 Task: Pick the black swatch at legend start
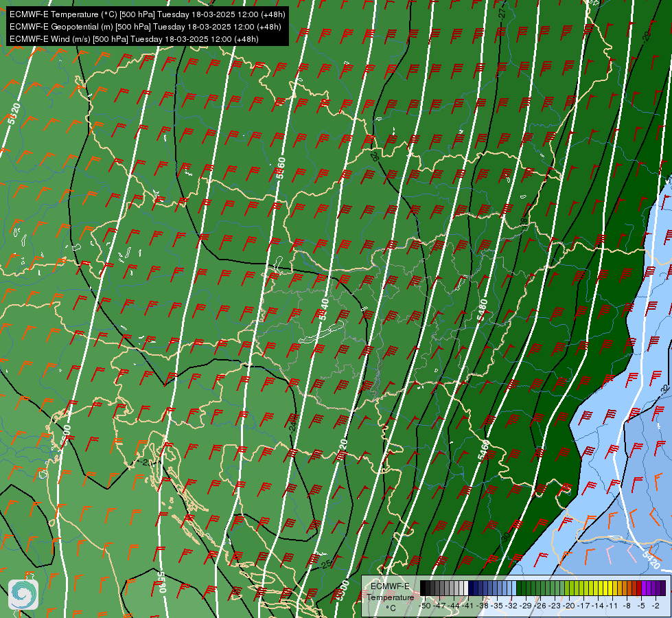coord(423,588)
